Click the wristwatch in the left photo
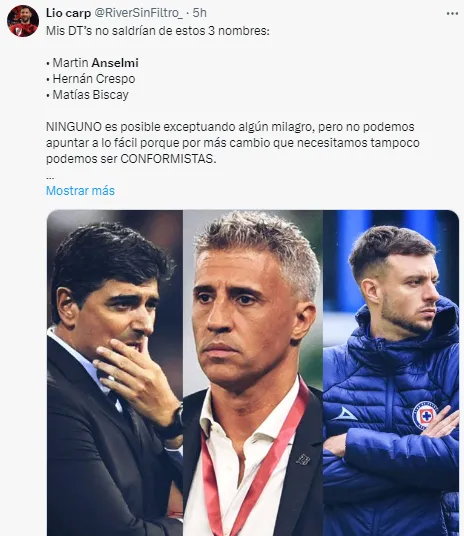Screen dimensions: 464x536 (175, 423)
